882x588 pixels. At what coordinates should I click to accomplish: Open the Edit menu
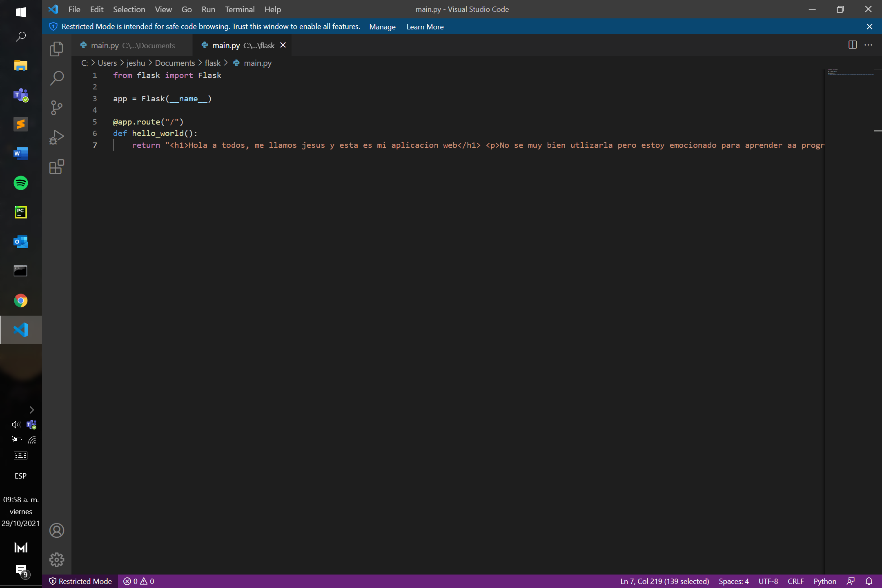pos(97,9)
